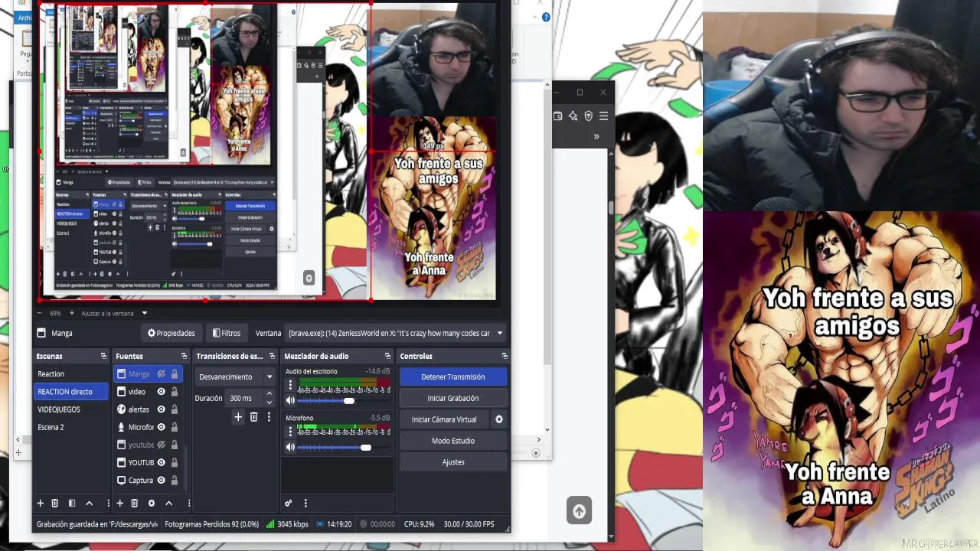Screen dimensions: 980x551
Task: Pop out the Transiciones de escena dock
Action: coord(272,356)
